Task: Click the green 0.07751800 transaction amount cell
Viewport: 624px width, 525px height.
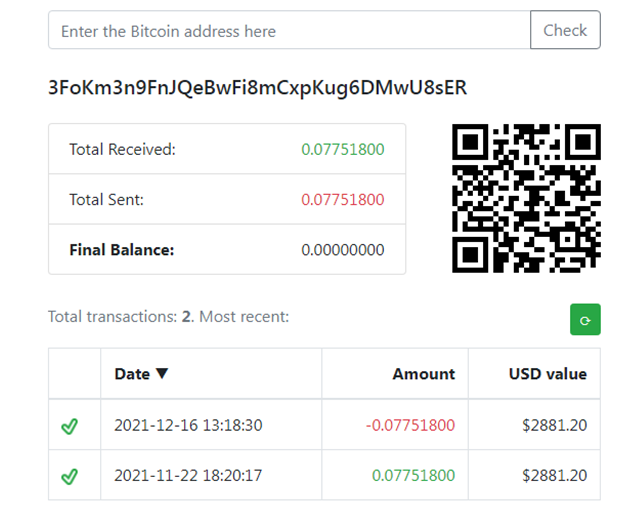Action: coord(413,475)
